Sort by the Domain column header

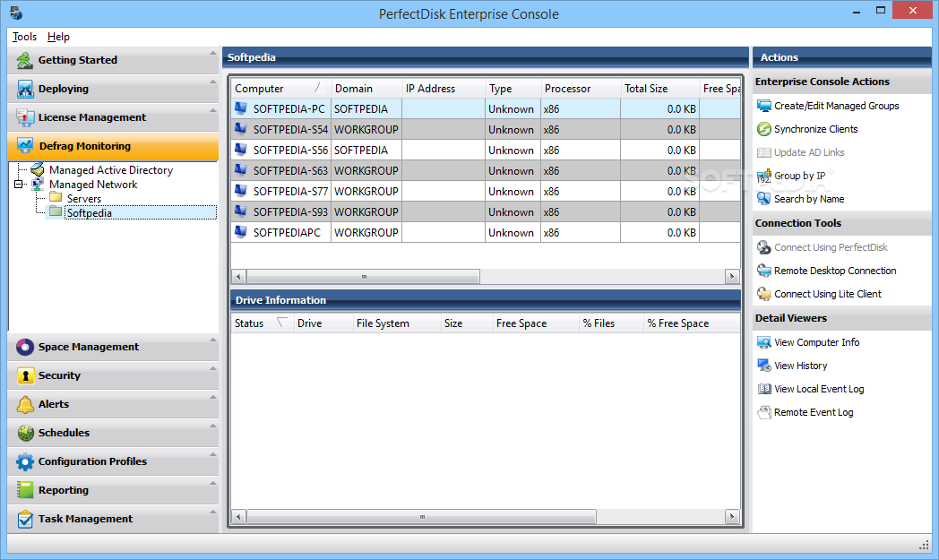tap(366, 89)
